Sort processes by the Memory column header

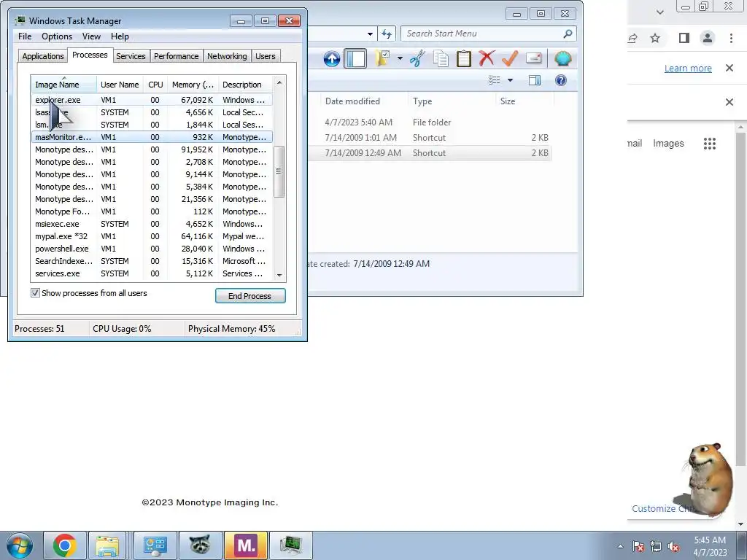click(193, 85)
